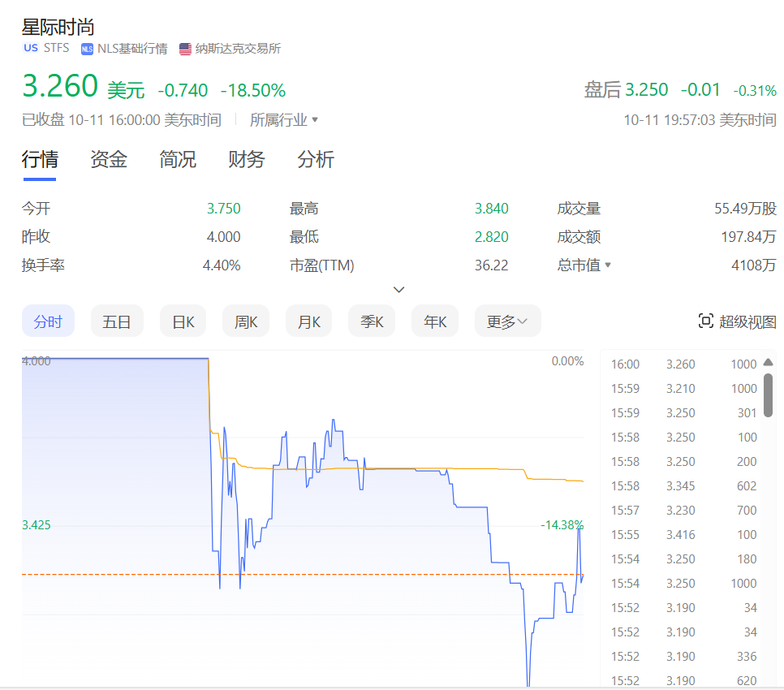
Task: Open the 简况 tab
Action: (x=178, y=159)
